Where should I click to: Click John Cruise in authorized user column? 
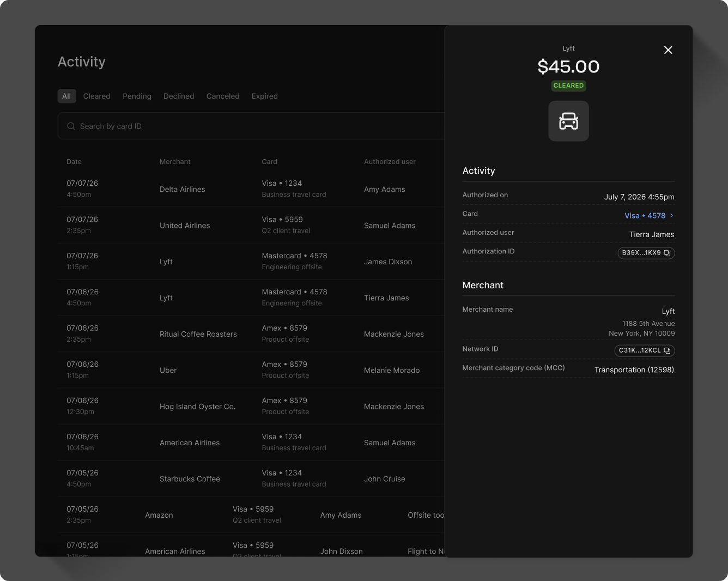(x=385, y=479)
